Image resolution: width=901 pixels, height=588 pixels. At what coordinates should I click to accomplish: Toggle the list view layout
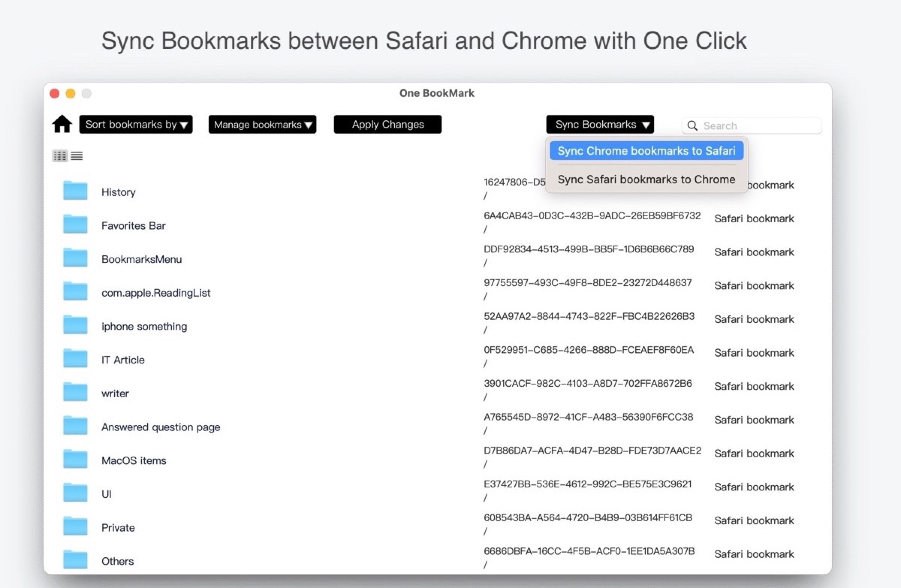click(77, 155)
